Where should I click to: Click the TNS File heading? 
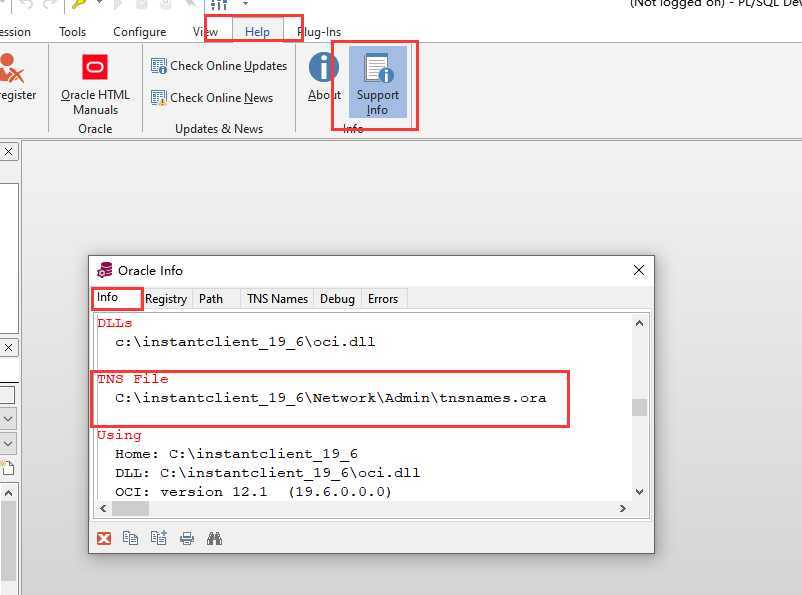[x=133, y=379]
